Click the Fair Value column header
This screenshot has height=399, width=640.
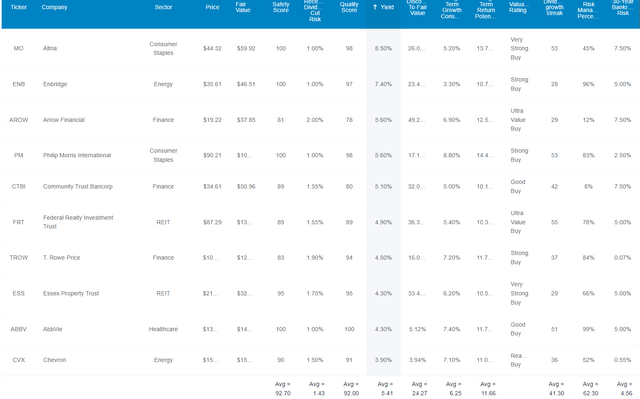coord(243,7)
